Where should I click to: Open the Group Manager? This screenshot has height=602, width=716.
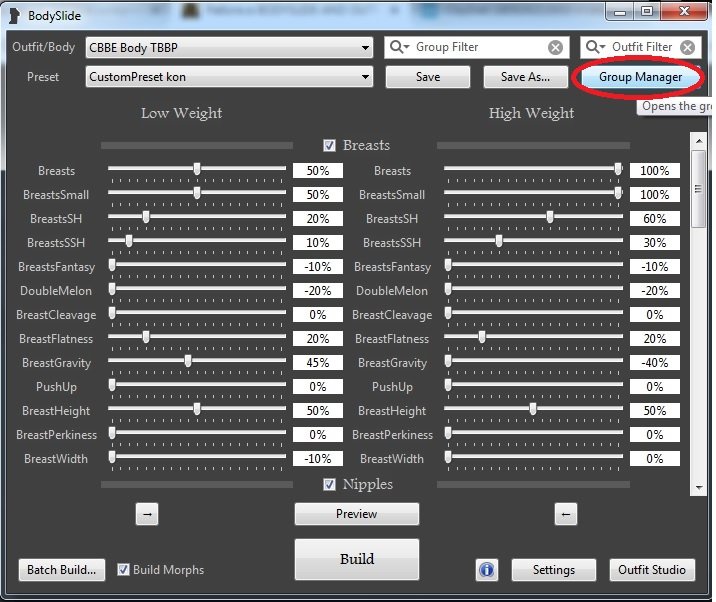pyautogui.click(x=640, y=77)
